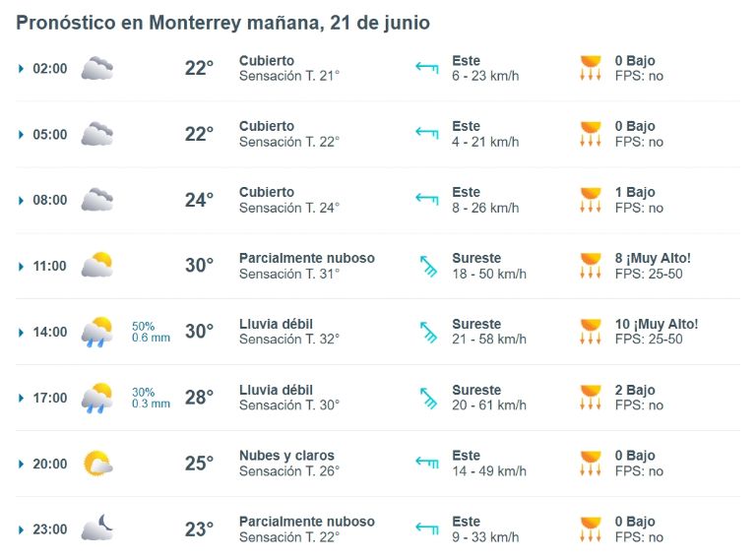
Task: Click the overcast cloud icon at 02:00
Action: (96, 69)
